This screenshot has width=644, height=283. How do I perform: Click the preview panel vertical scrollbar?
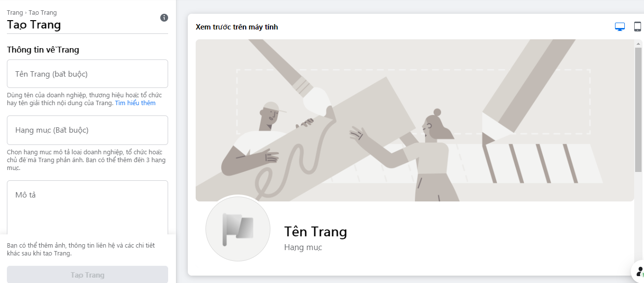[x=638, y=110]
